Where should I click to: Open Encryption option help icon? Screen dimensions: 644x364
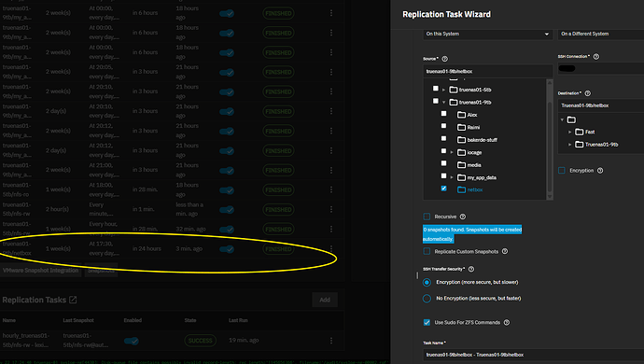[600, 171]
